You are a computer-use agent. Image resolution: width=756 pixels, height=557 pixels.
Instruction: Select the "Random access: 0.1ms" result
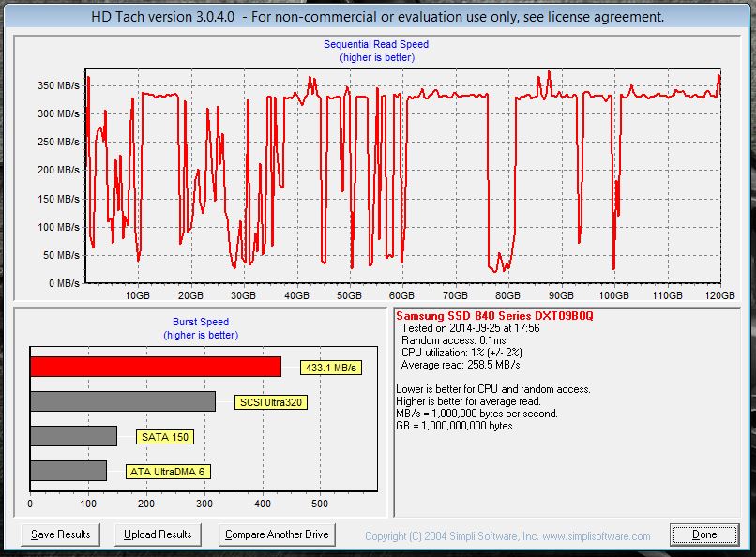(x=454, y=340)
